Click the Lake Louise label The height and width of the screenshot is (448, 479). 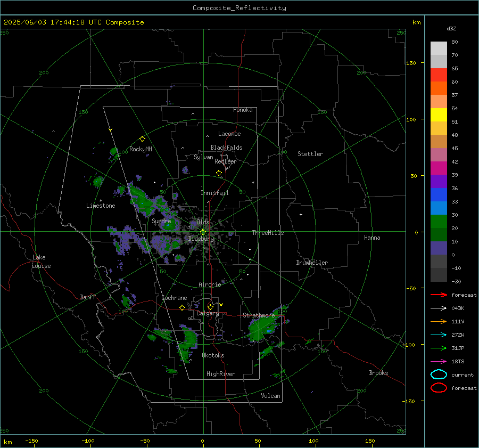point(41,262)
